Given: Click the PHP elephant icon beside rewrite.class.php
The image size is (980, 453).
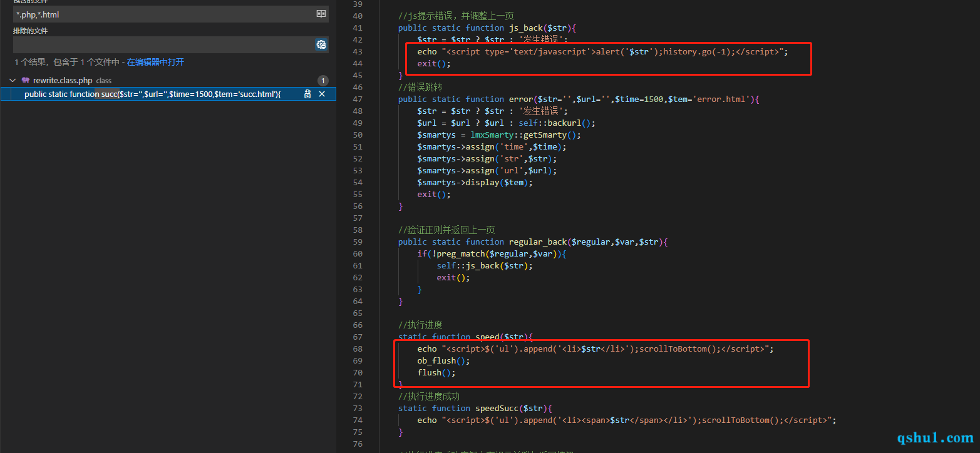Looking at the screenshot, I should 26,81.
